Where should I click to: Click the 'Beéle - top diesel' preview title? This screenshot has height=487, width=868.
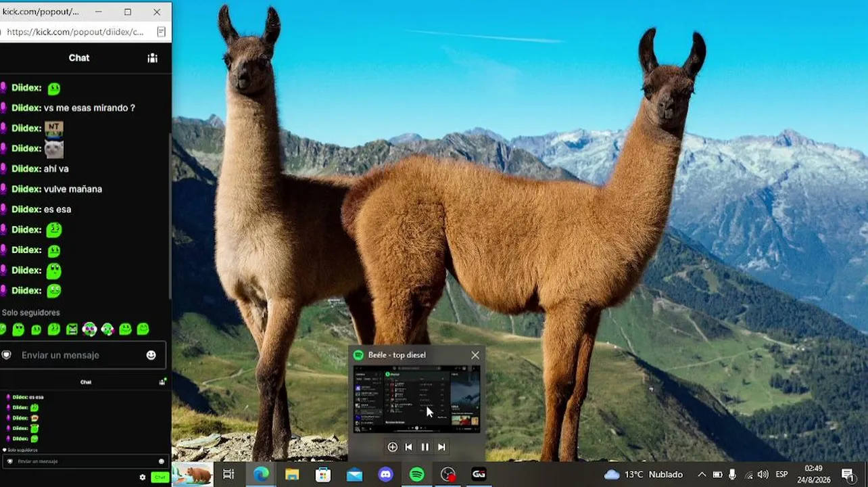pos(397,355)
